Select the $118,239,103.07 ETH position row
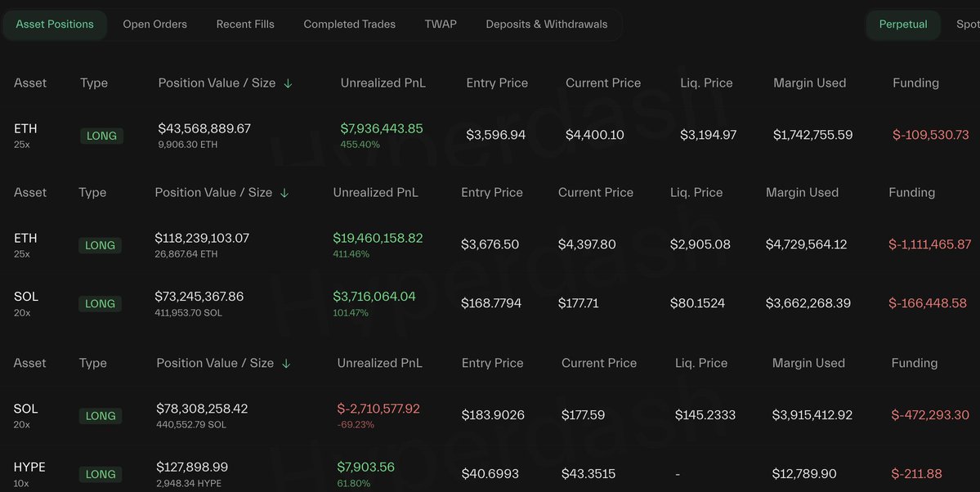The height and width of the screenshot is (492, 980). click(490, 244)
